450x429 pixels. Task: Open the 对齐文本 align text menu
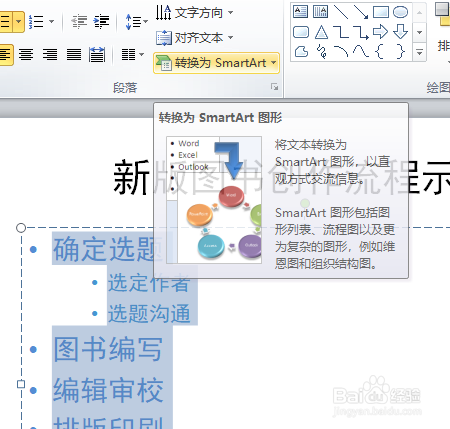pyautogui.click(x=194, y=38)
